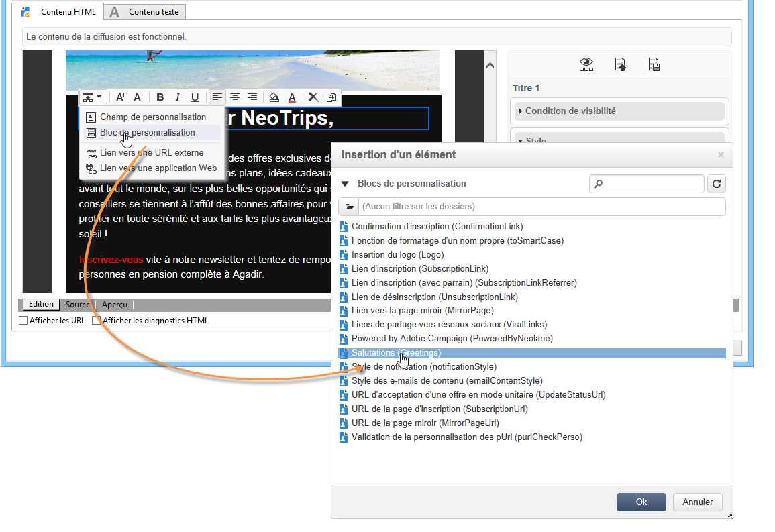Select Confirmation d'inscription (ConfirmationLink)
This screenshot has width=775, height=532.
tap(437, 226)
